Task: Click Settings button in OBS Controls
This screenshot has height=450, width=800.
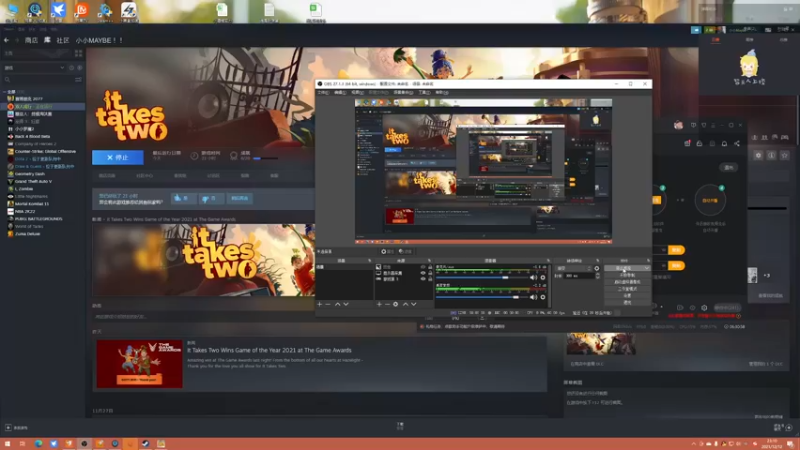Action: coord(627,295)
